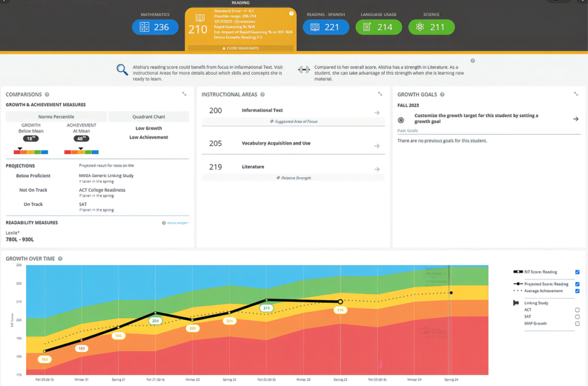Click the 210 Spring 23 data point

(x=340, y=301)
